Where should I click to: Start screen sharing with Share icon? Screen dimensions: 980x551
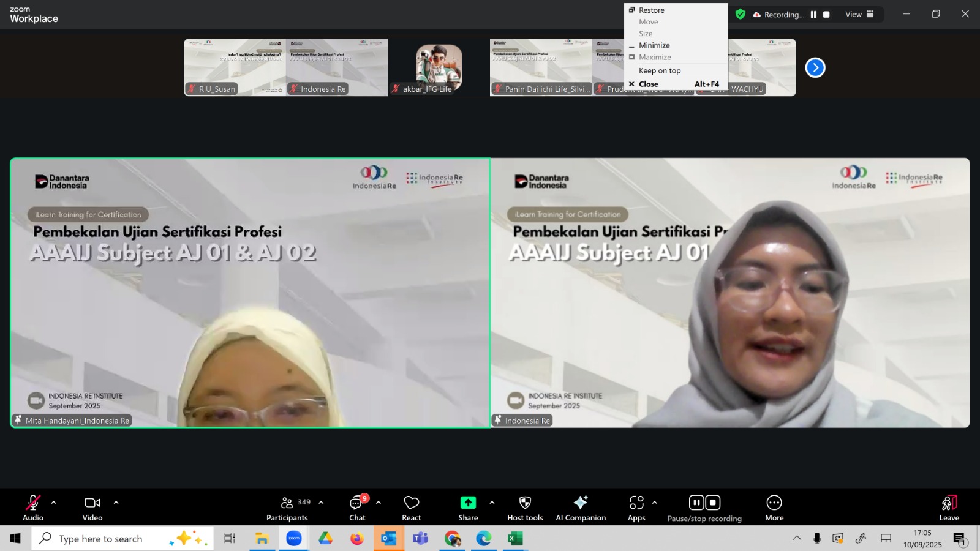pyautogui.click(x=468, y=503)
